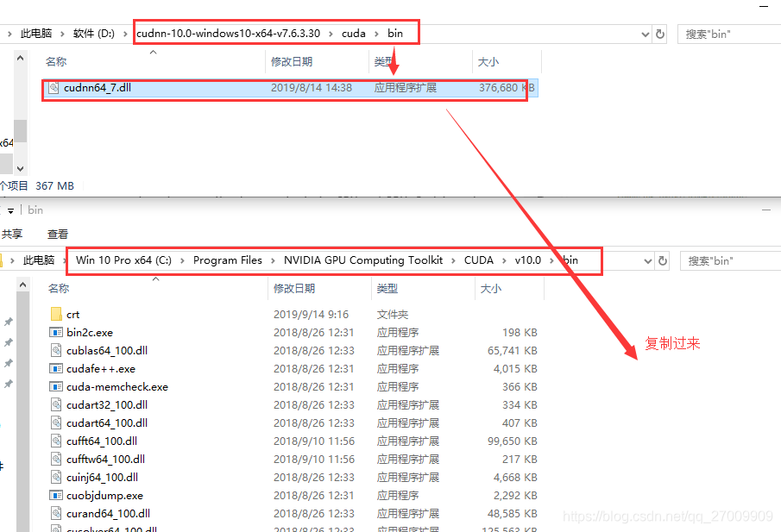Go to v10.0 in bottom breadcrumb
This screenshot has width=781, height=532.
[528, 260]
